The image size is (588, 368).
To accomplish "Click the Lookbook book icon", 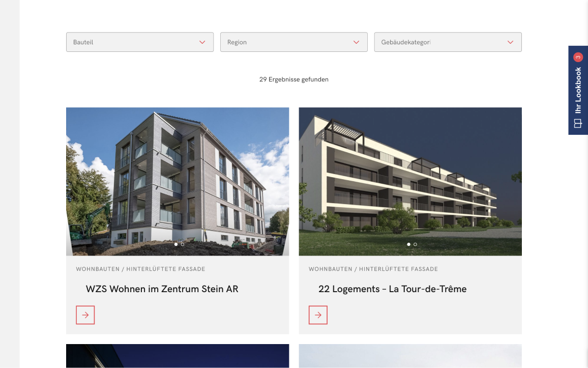I will [578, 123].
